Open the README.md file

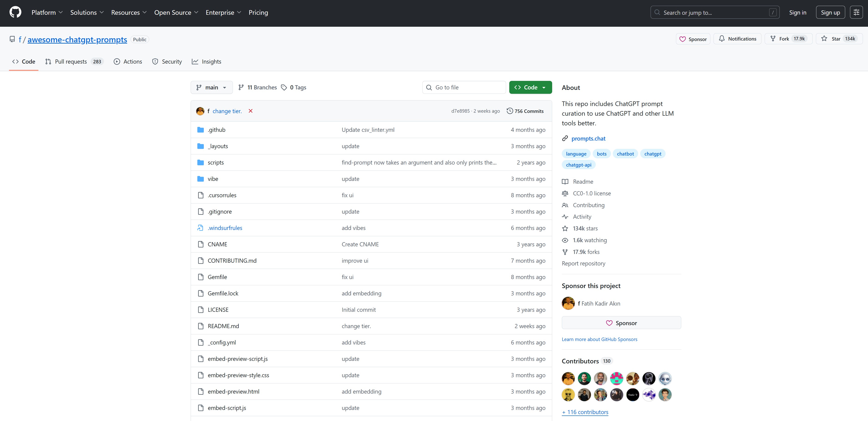click(x=223, y=326)
